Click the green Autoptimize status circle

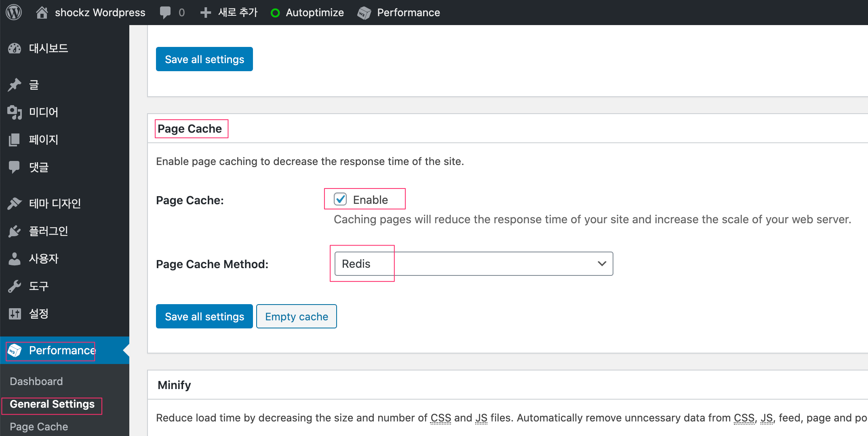coord(275,13)
